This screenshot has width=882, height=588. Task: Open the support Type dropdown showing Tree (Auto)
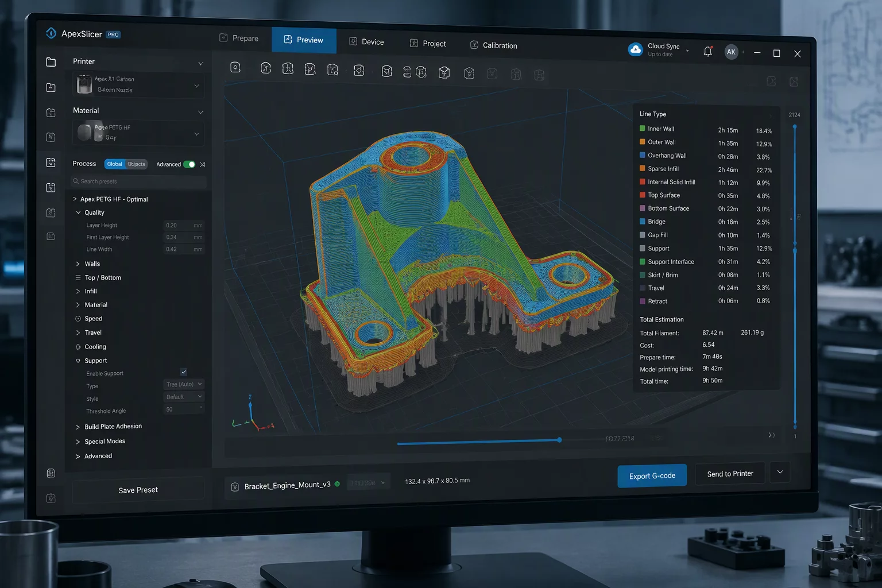point(184,384)
